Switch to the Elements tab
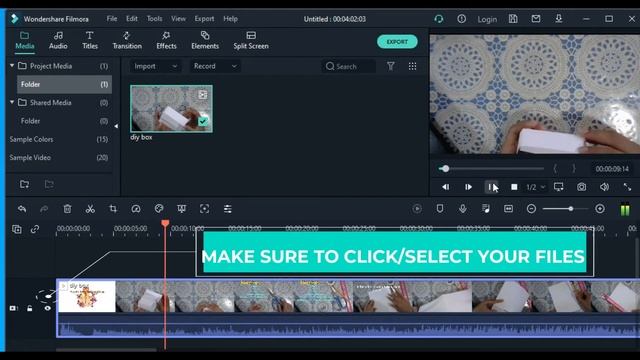 pos(205,41)
